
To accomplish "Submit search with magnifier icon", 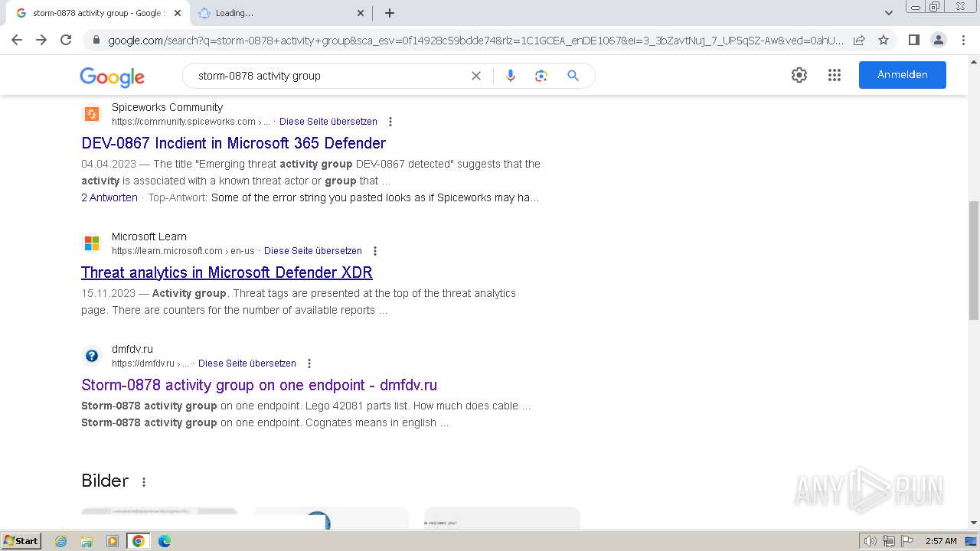I will [573, 76].
